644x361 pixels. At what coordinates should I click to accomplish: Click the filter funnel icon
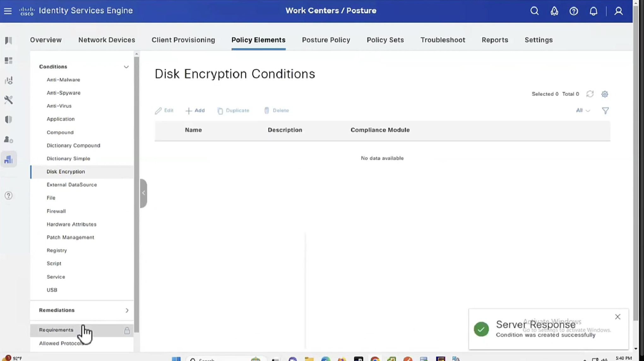[605, 110]
